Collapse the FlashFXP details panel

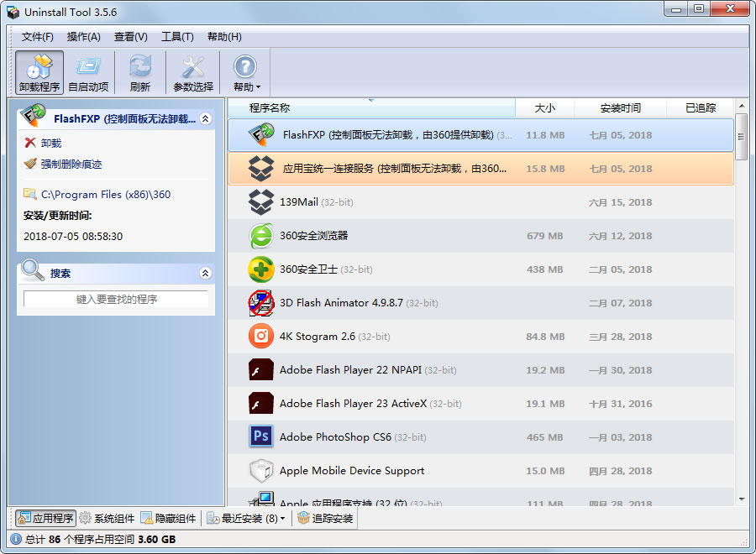[x=206, y=118]
